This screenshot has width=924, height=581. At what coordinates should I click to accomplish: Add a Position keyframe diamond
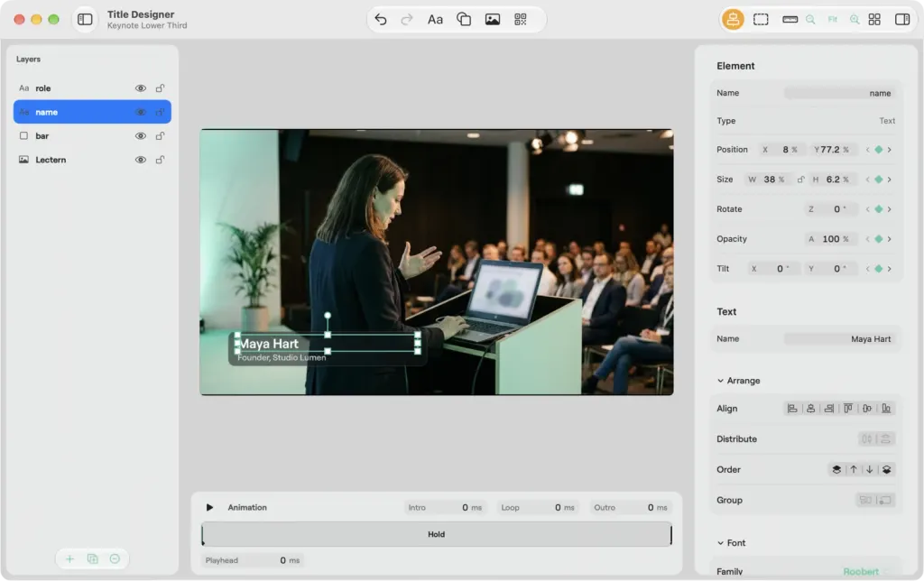879,150
